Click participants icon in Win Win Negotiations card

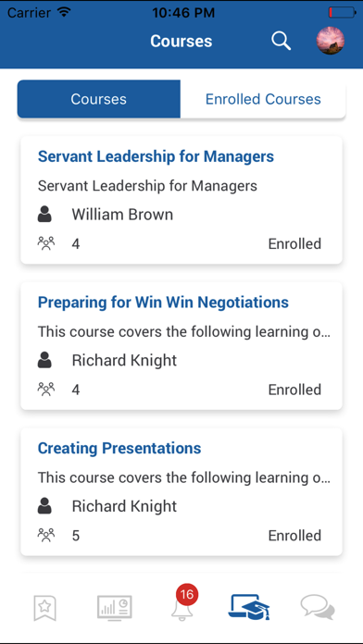(45, 389)
